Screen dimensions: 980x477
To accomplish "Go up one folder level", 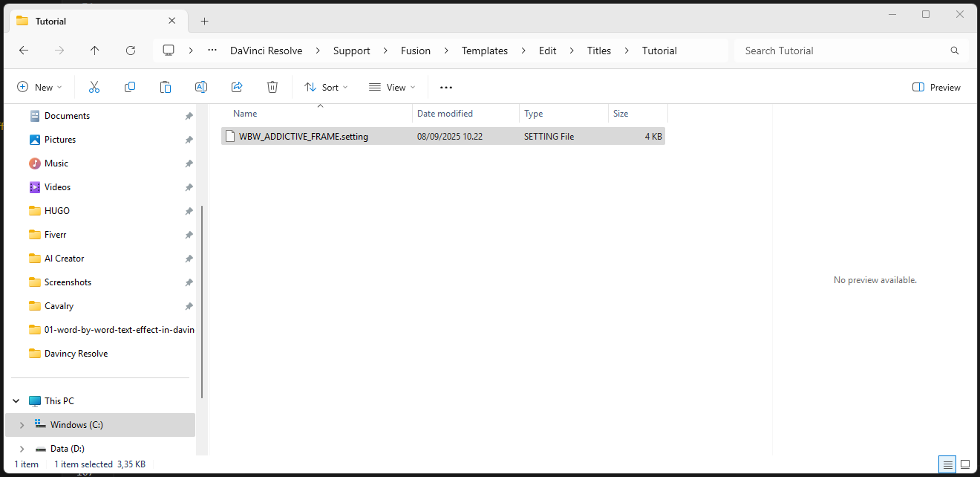I will tap(94, 51).
